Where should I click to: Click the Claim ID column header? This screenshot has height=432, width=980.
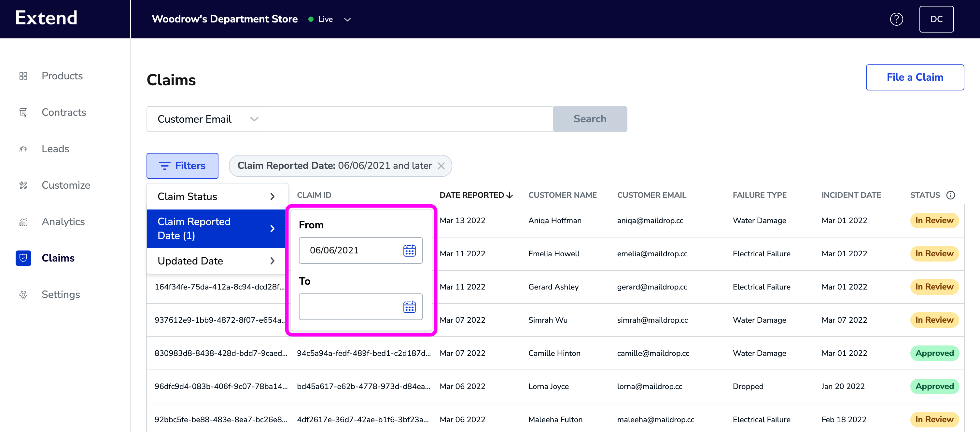[314, 195]
